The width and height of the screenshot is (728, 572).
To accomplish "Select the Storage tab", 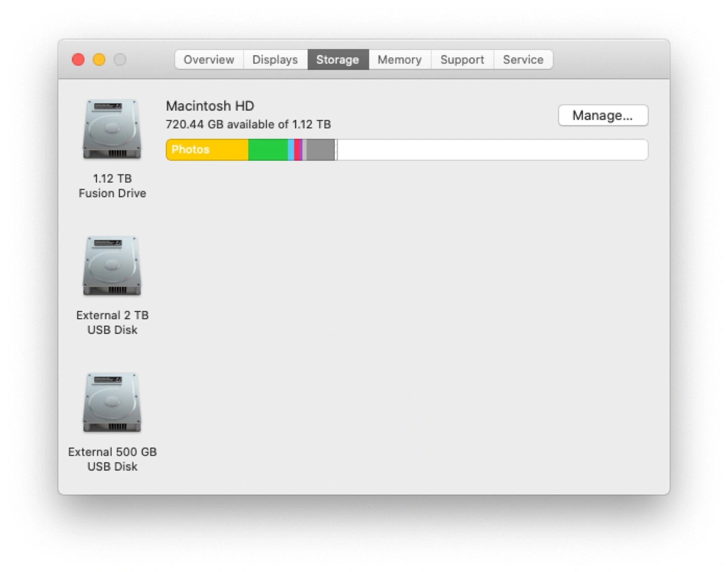I will tap(338, 60).
